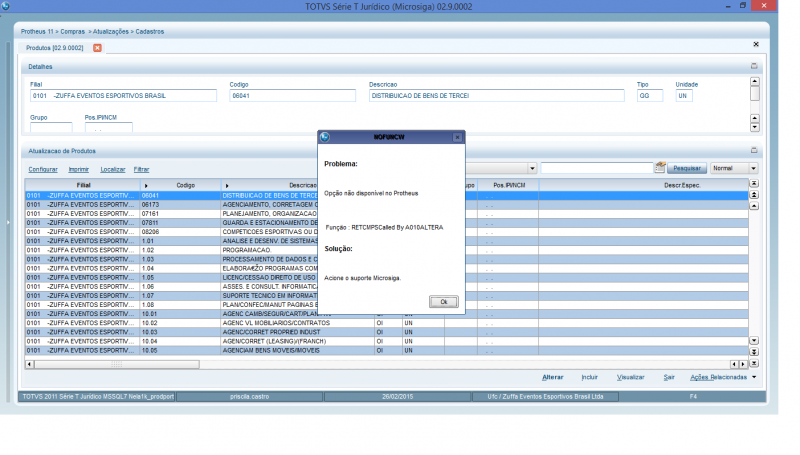Page up grid arrow button

tap(754, 194)
